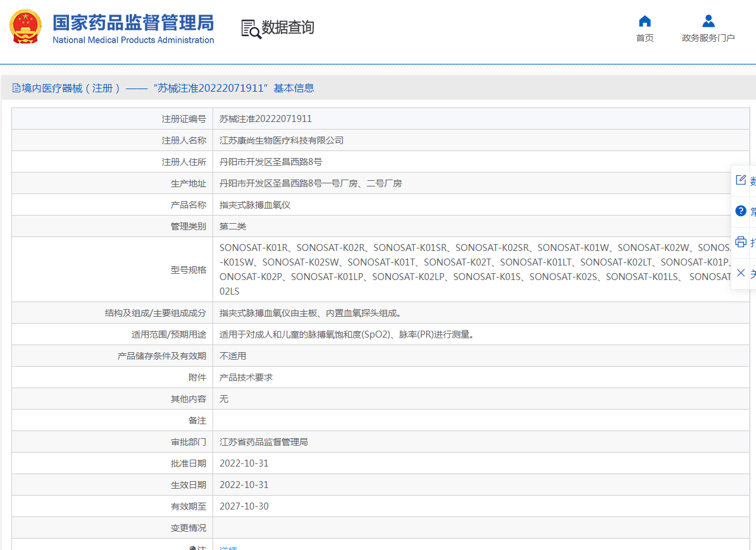Click the 打印 printer icon
This screenshot has width=756, height=550.
[x=741, y=242]
